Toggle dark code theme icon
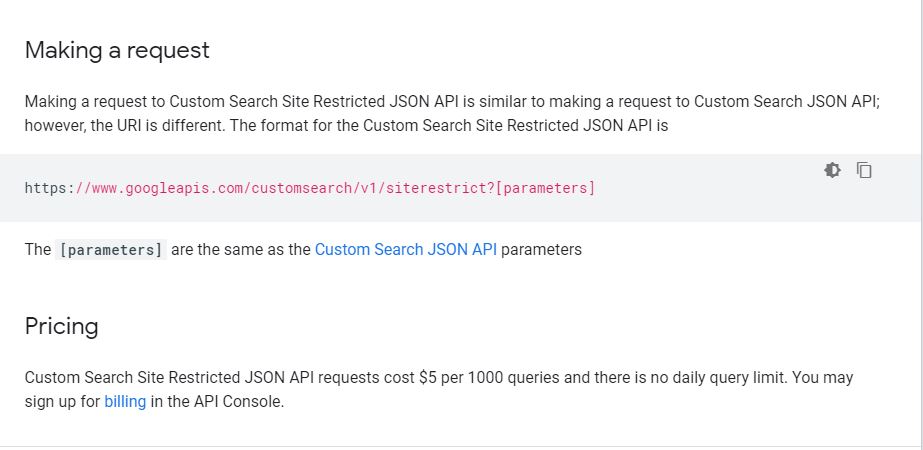The image size is (923, 450). point(832,170)
